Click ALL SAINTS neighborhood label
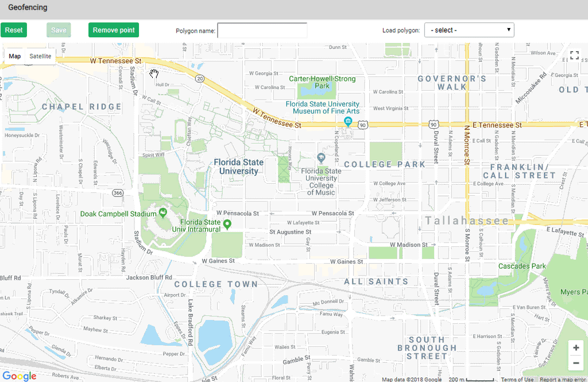This screenshot has width=588, height=382. pyautogui.click(x=376, y=281)
